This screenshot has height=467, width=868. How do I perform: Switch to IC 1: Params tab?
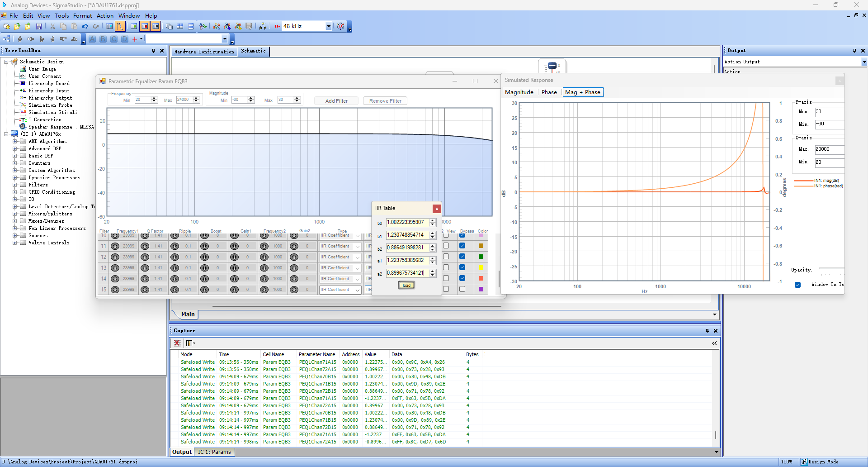[x=214, y=452]
